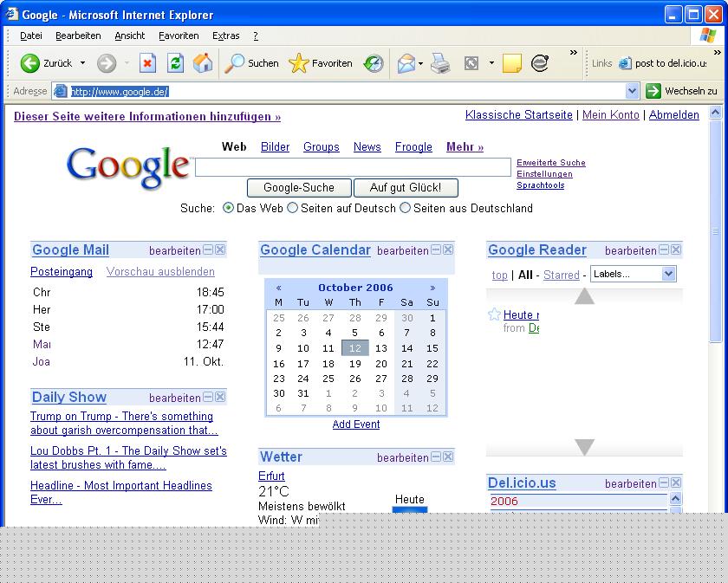Open the Favoriten star panel
This screenshot has height=583, width=728.
(x=321, y=63)
